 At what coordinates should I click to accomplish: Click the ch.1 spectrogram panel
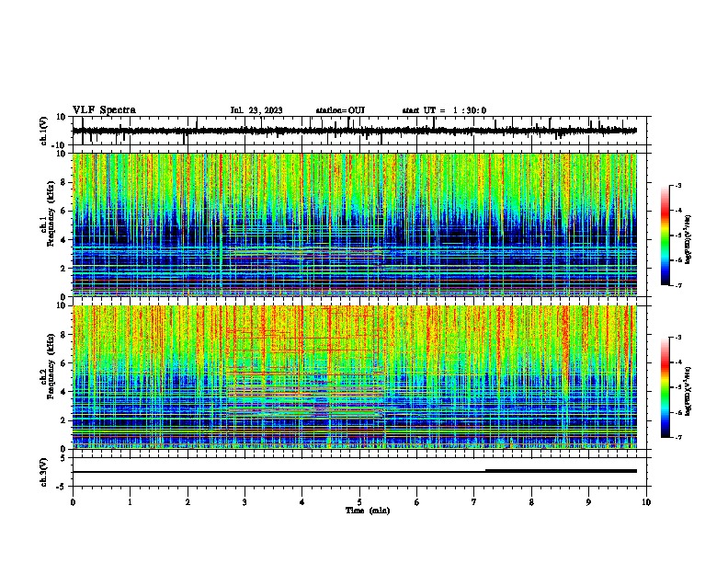coord(355,224)
